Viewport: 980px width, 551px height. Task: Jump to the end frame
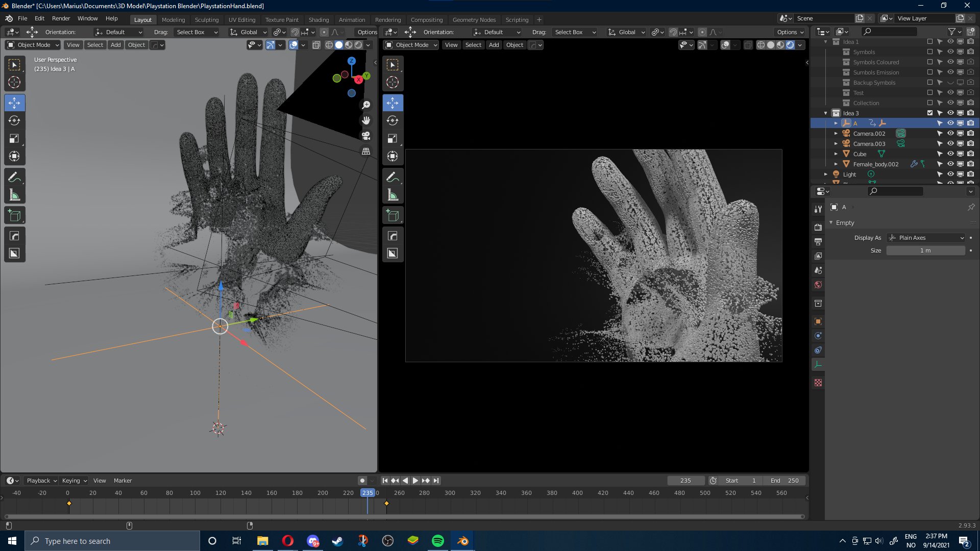pos(436,481)
